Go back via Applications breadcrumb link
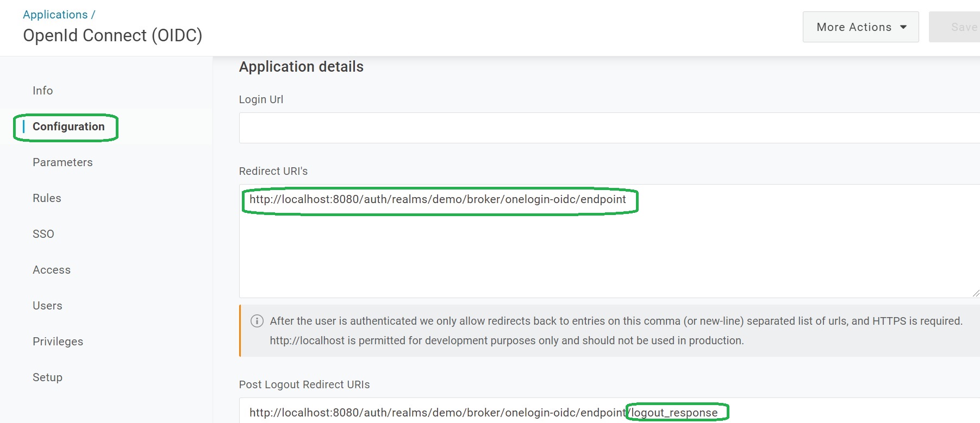980x423 pixels. point(55,15)
